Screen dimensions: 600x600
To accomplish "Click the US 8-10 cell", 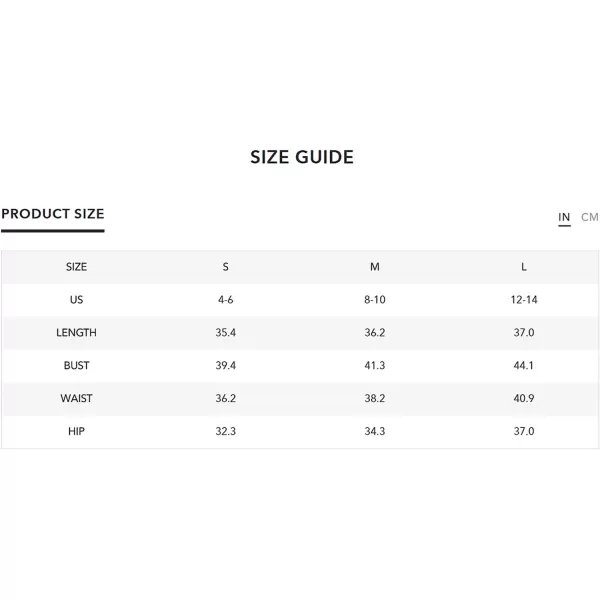I will coord(375,300).
